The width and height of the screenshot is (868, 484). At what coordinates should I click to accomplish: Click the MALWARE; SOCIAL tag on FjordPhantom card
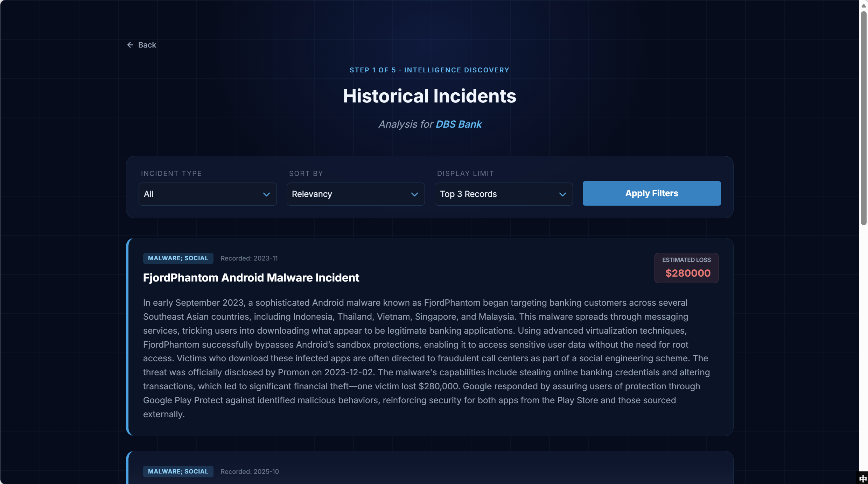(178, 258)
